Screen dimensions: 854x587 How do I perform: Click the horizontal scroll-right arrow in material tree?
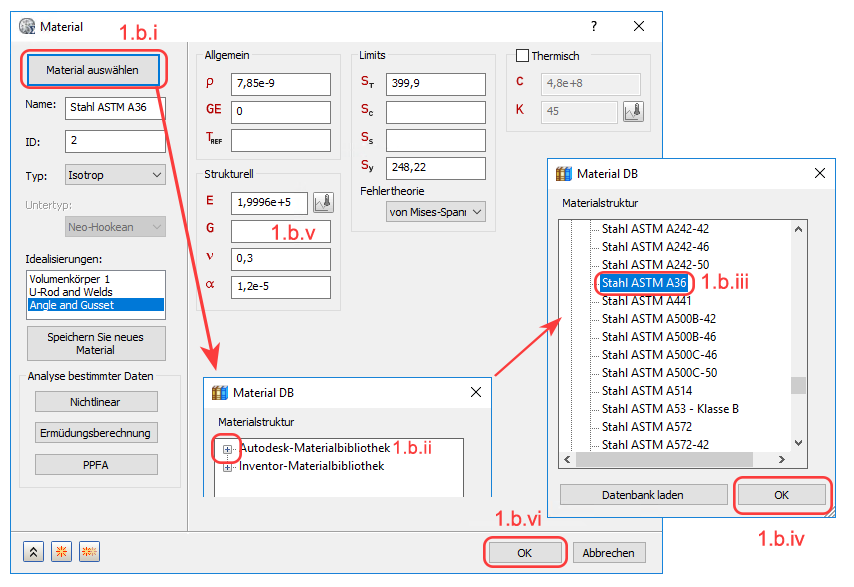[x=782, y=460]
